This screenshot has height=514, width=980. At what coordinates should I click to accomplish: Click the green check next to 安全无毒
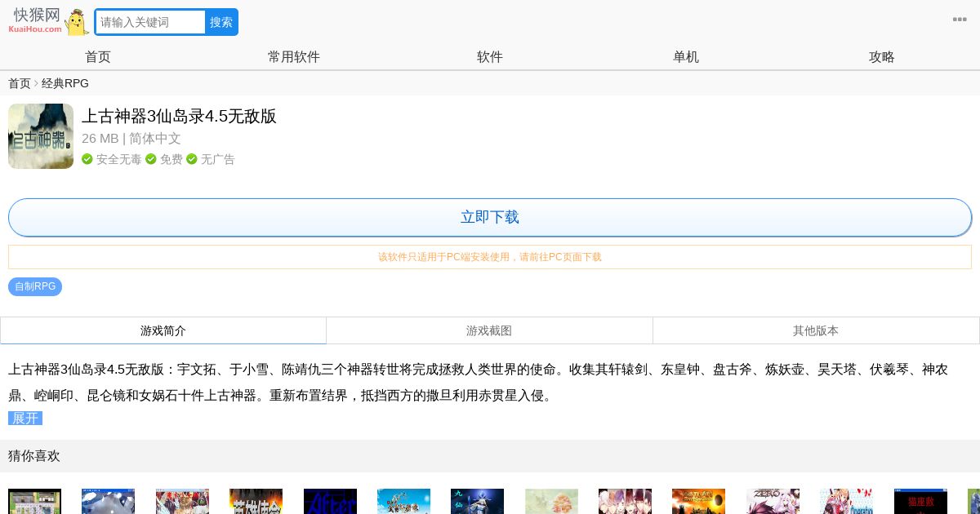click(x=87, y=159)
